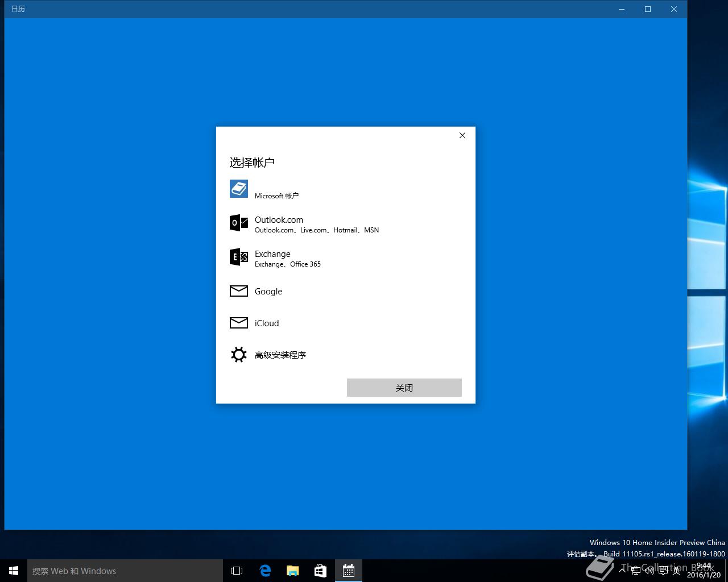Dismiss the 选择帐户 dialog with X
The width and height of the screenshot is (728, 582).
pos(462,135)
